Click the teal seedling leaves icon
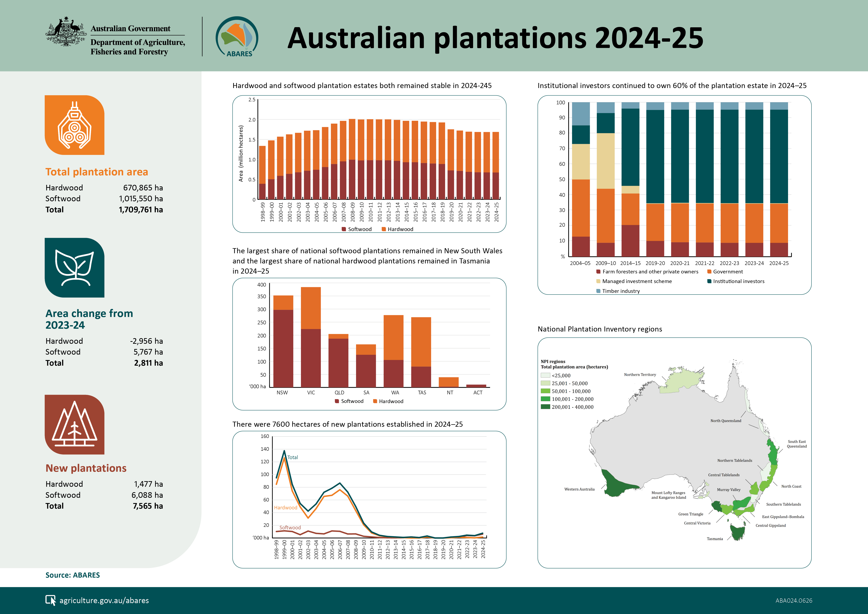The width and height of the screenshot is (868, 614). coord(75,267)
